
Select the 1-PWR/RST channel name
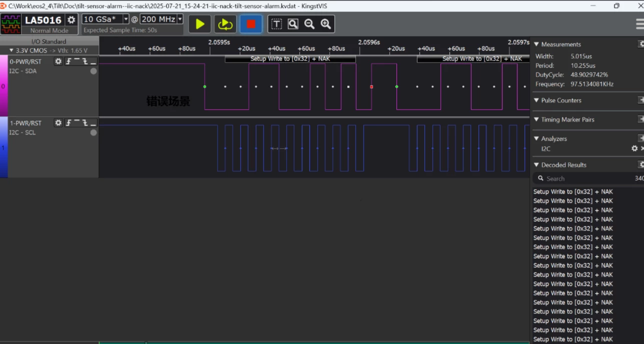coord(26,123)
